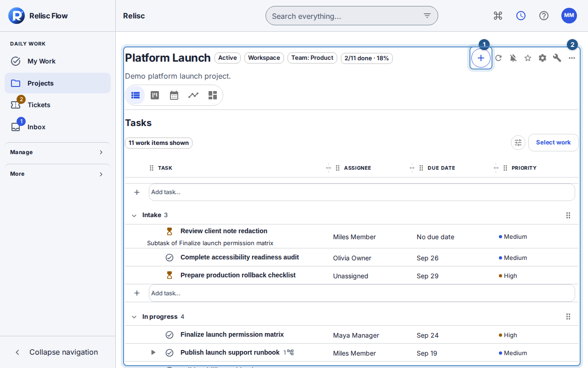Open the task display options sliders icon
The height and width of the screenshot is (368, 588).
point(518,143)
